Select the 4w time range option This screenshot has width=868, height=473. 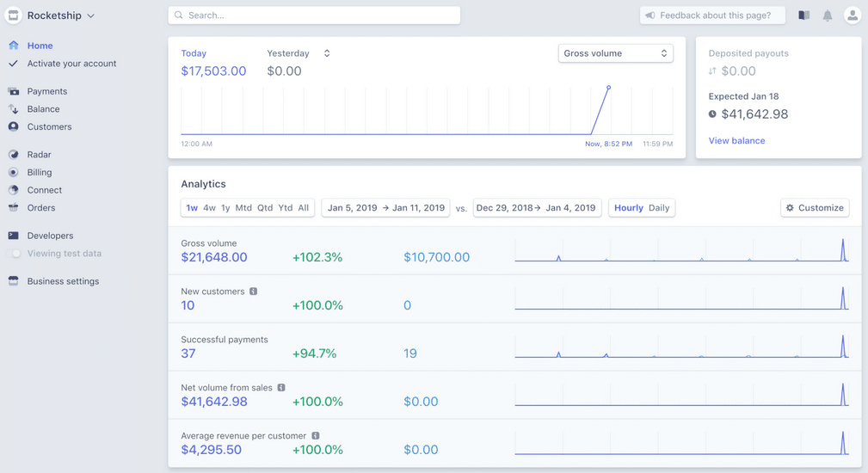point(209,208)
